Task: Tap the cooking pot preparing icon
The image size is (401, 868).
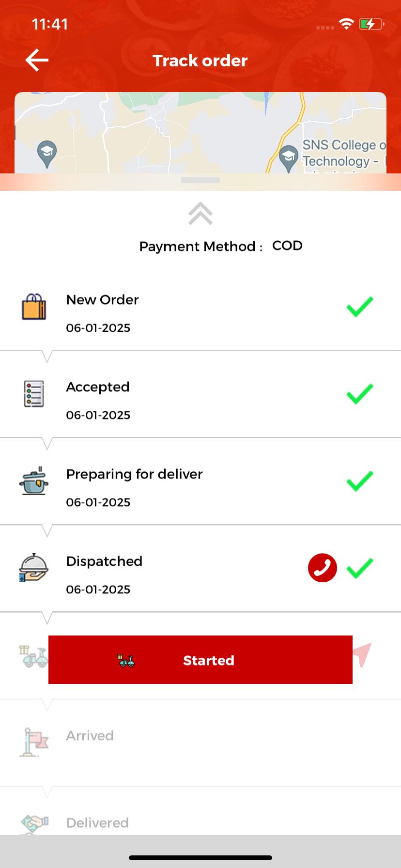Action: pyautogui.click(x=34, y=480)
